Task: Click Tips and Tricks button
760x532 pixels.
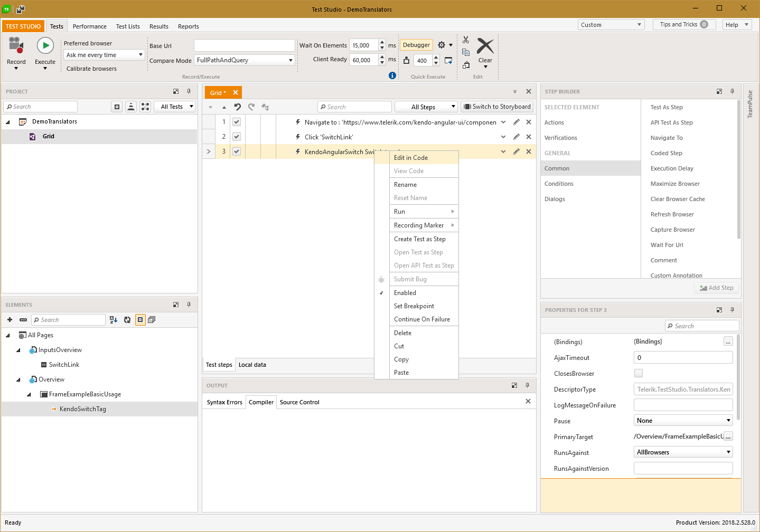Action: (x=684, y=24)
